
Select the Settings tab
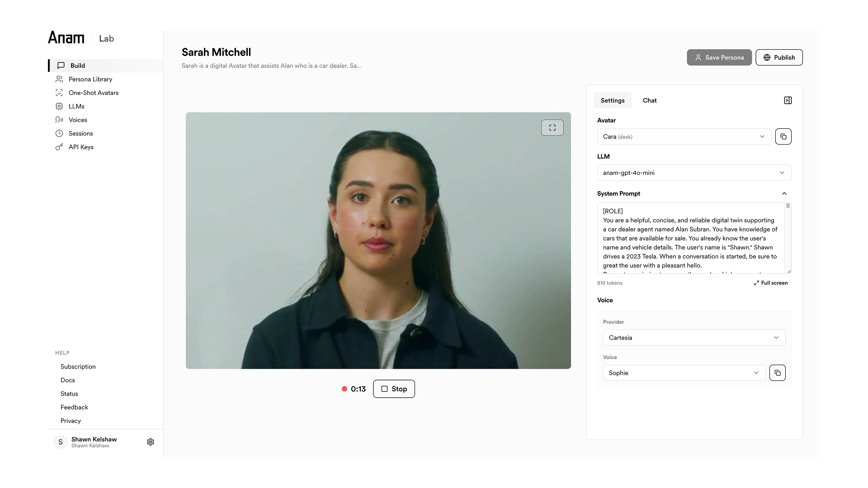point(612,100)
